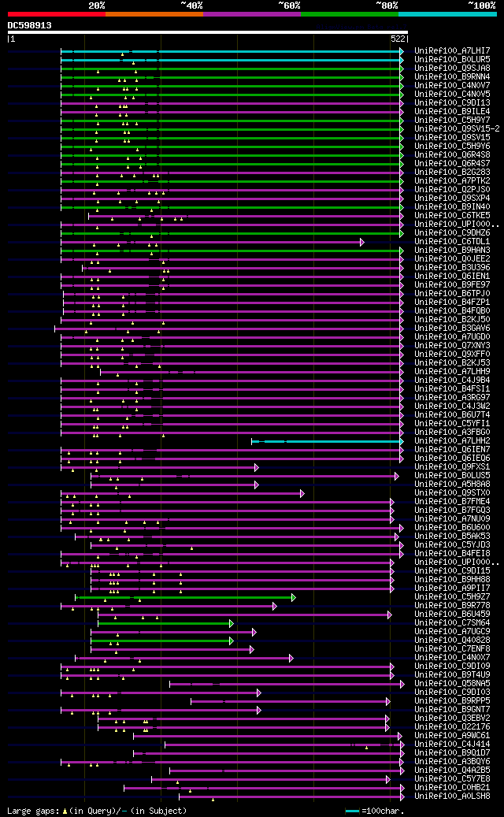Click the UniRef100_B6U600 label
This screenshot has width=504, height=817.
[x=452, y=529]
